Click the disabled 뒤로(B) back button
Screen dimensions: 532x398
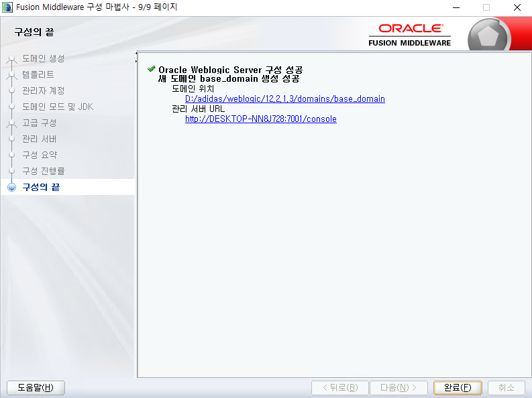tap(340, 387)
